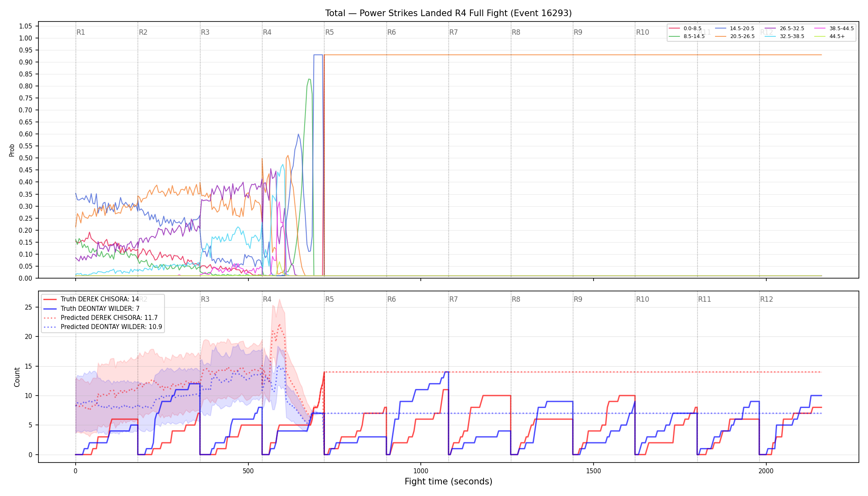This screenshot has width=868, height=496.
Task: Select the 38.5-44.5 legend entry
Action: coord(834,29)
